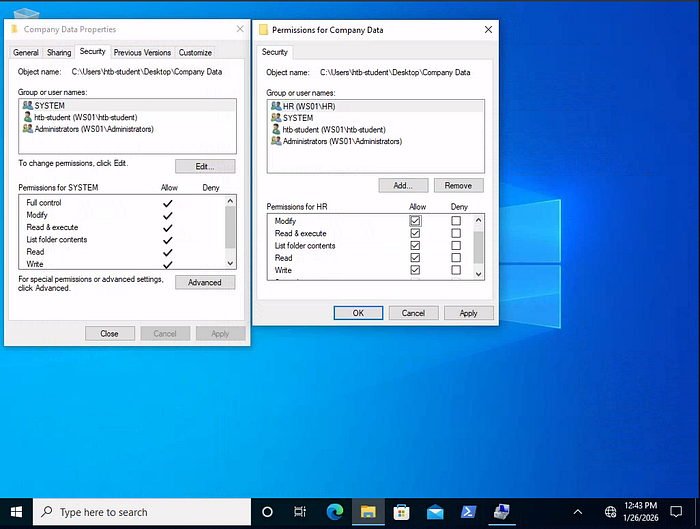This screenshot has width=700, height=529.
Task: Open the Customize tab
Action: (195, 52)
